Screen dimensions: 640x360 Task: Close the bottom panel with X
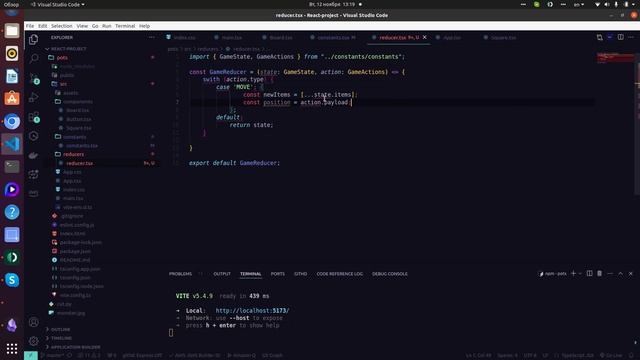[631, 273]
